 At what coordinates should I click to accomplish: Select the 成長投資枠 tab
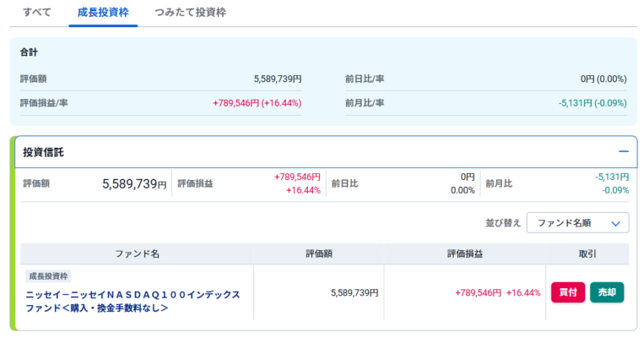103,13
